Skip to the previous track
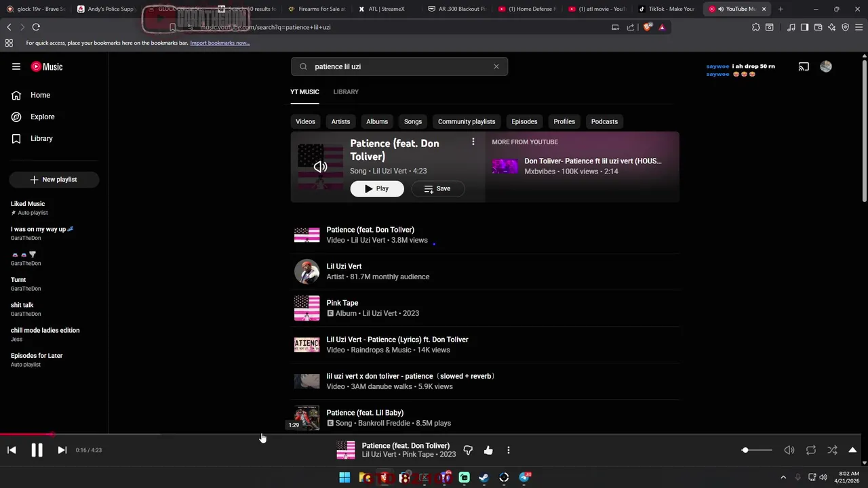 click(x=12, y=450)
